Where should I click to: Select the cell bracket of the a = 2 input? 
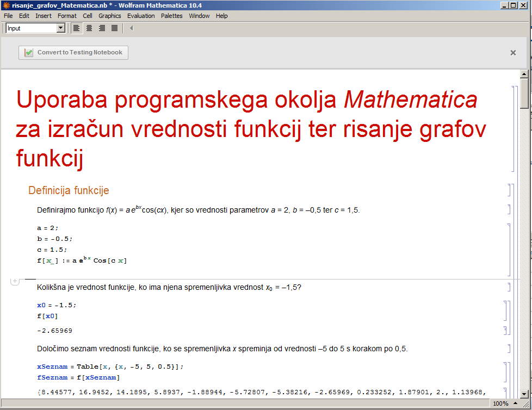(x=509, y=250)
